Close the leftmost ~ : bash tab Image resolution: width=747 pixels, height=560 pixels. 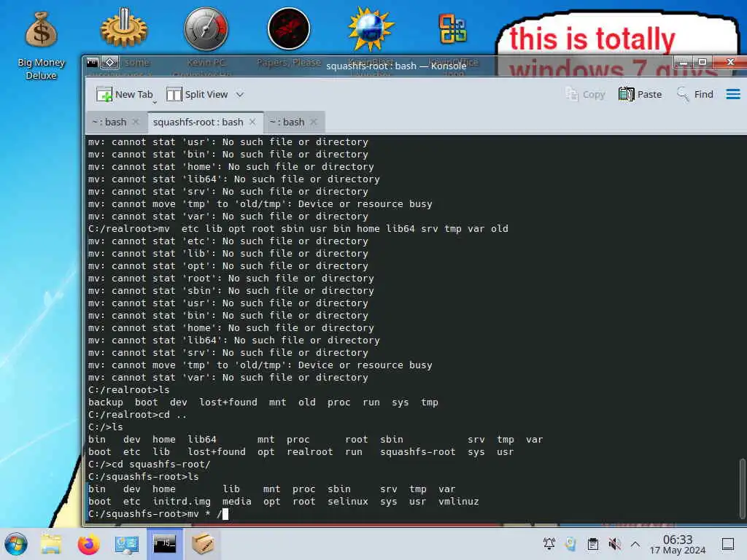[x=136, y=122]
